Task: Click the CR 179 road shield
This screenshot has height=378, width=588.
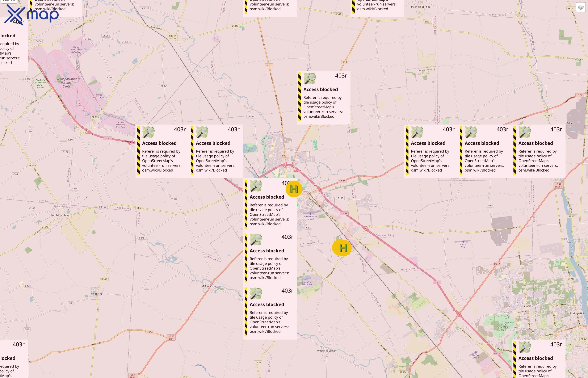Action: pyautogui.click(x=109, y=77)
